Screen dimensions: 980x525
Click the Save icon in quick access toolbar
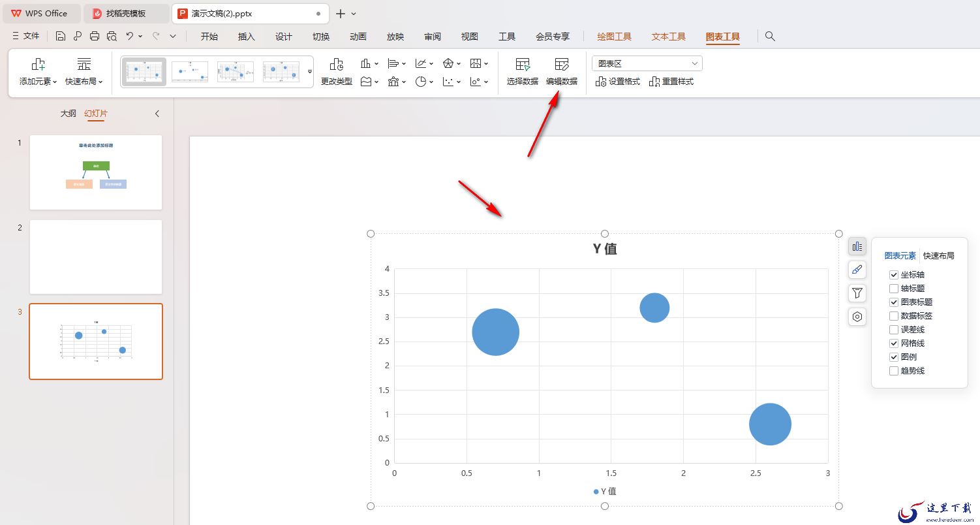coord(61,37)
